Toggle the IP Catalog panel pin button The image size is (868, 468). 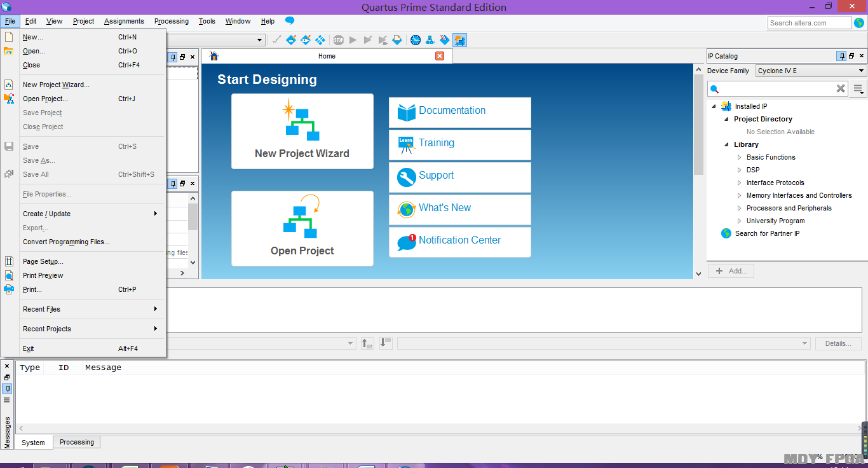pyautogui.click(x=841, y=56)
